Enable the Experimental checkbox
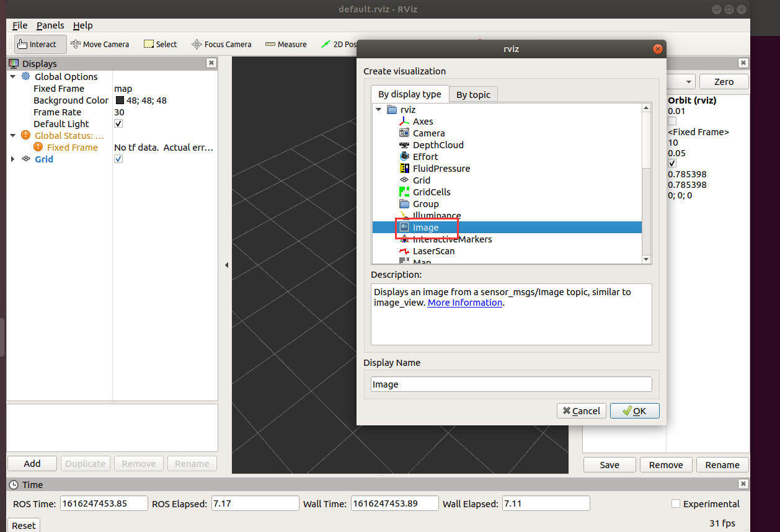Screen dimensions: 780x532 676,503
